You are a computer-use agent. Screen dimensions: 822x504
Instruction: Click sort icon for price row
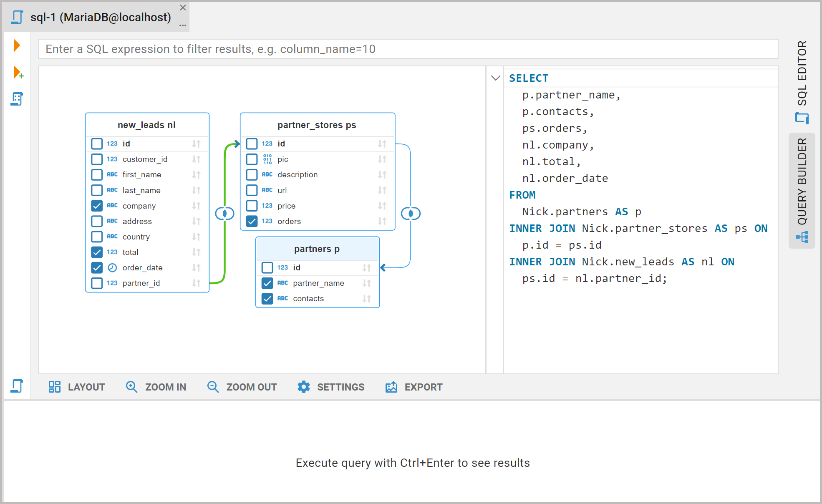(x=382, y=206)
